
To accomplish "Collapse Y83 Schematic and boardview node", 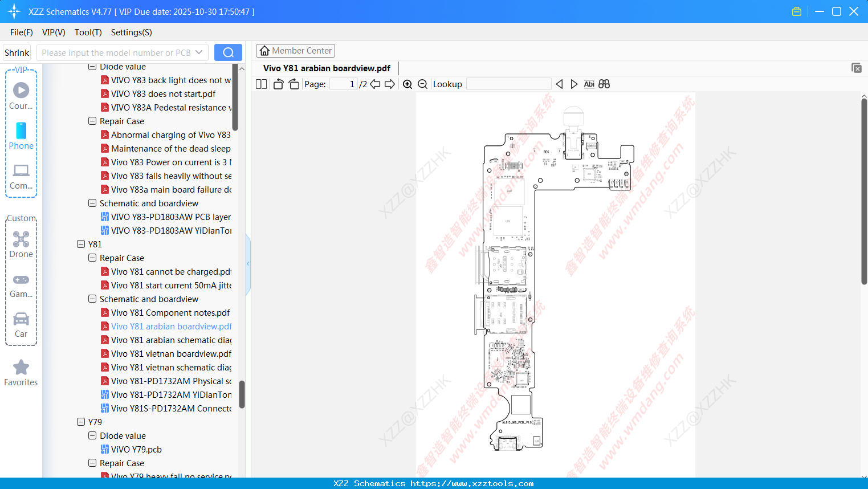I will (92, 203).
